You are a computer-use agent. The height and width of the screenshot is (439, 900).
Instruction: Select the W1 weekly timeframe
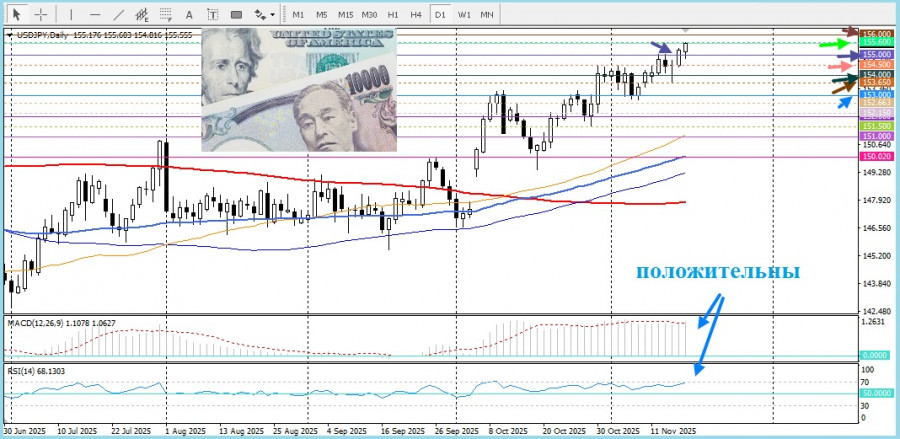464,15
